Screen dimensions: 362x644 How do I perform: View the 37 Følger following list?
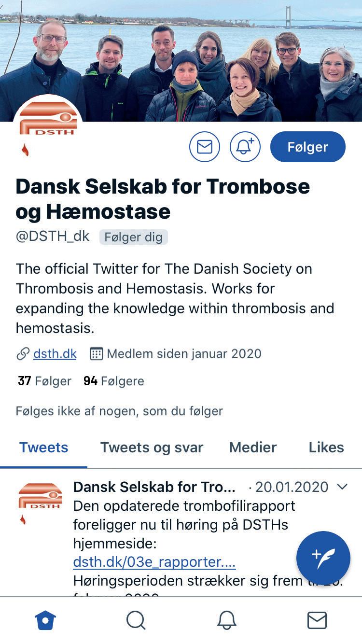[x=44, y=381]
